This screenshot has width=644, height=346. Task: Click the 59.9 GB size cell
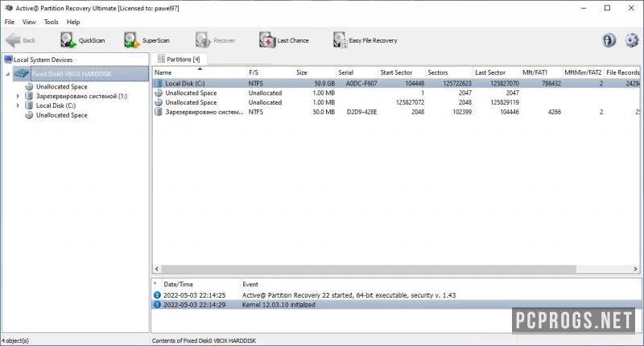(x=324, y=84)
